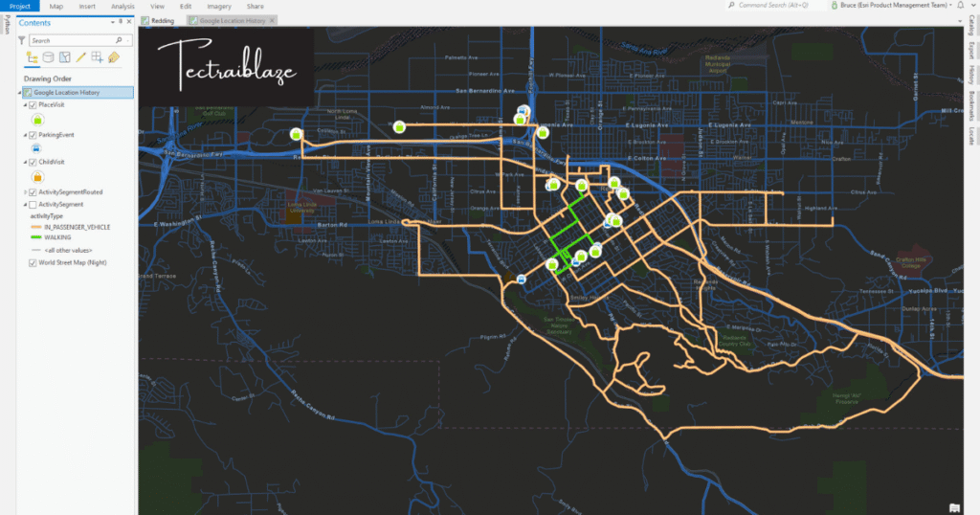Image resolution: width=980 pixels, height=515 pixels.
Task: Click the Contents filter funnel icon
Action: coord(22,40)
